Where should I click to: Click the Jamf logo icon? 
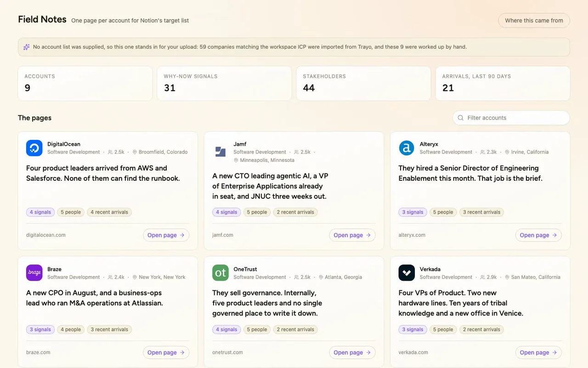pos(220,152)
